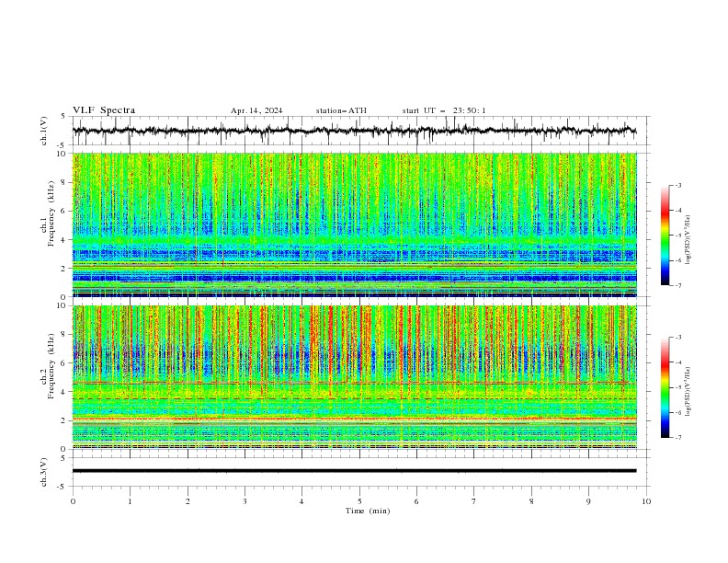This screenshot has width=728, height=563.
Task: Click the ch.1 voltage waveform trace
Action: 354,131
